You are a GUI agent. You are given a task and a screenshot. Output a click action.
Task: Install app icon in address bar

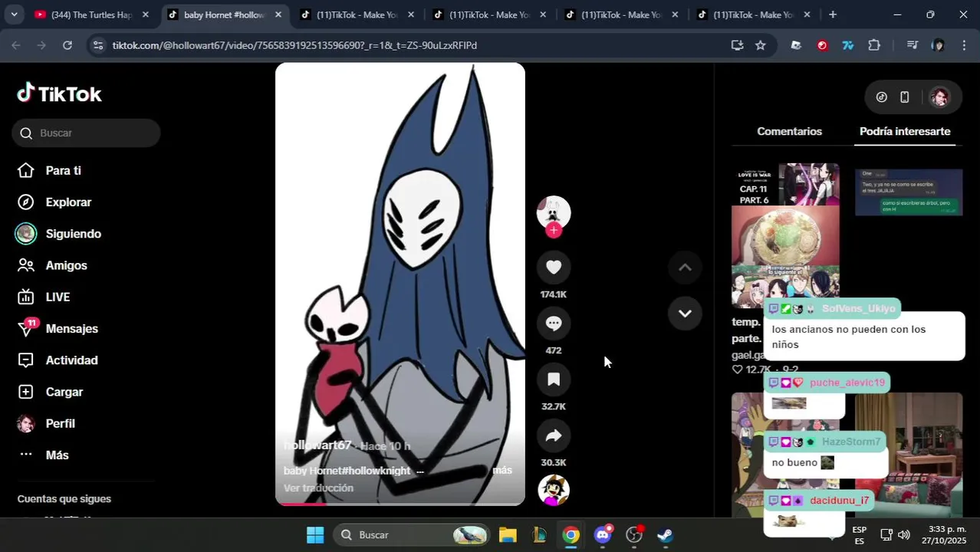[x=737, y=45]
